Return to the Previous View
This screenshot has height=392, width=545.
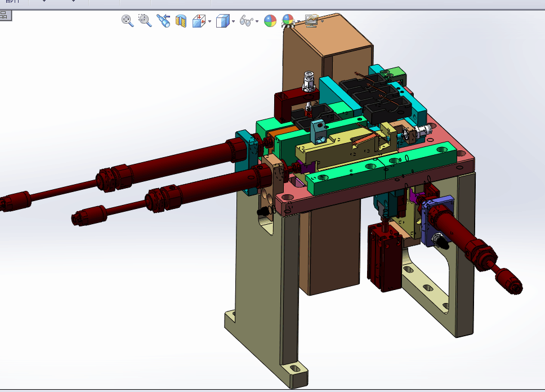click(x=163, y=20)
